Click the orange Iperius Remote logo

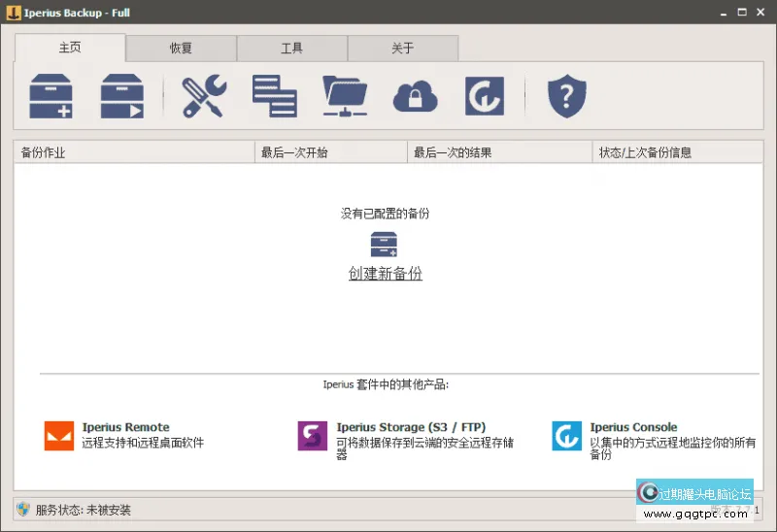[x=59, y=436]
